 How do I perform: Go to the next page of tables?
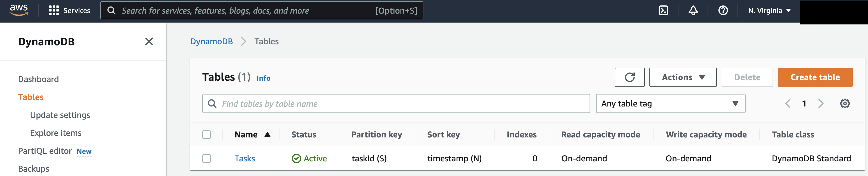coord(821,104)
